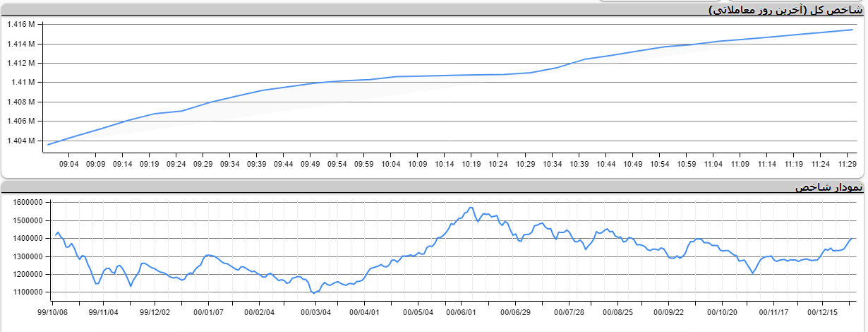Click the 10:39 time axis label
Screen dimensions: 868x332
pyautogui.click(x=578, y=164)
